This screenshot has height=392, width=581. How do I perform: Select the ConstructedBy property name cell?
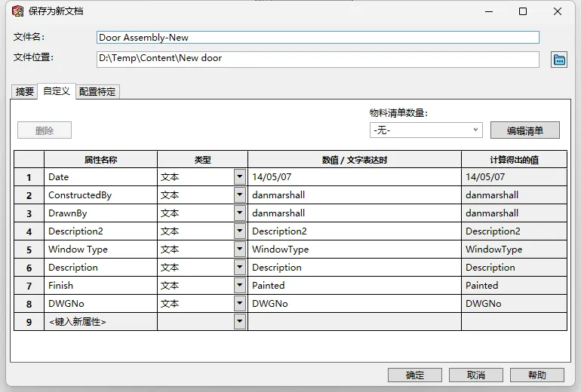[x=100, y=194]
